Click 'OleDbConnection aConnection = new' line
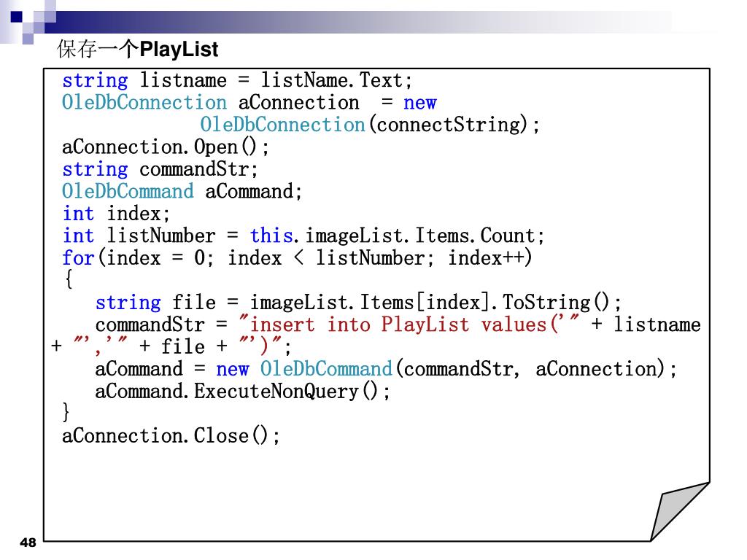747x560 pixels. (x=249, y=102)
